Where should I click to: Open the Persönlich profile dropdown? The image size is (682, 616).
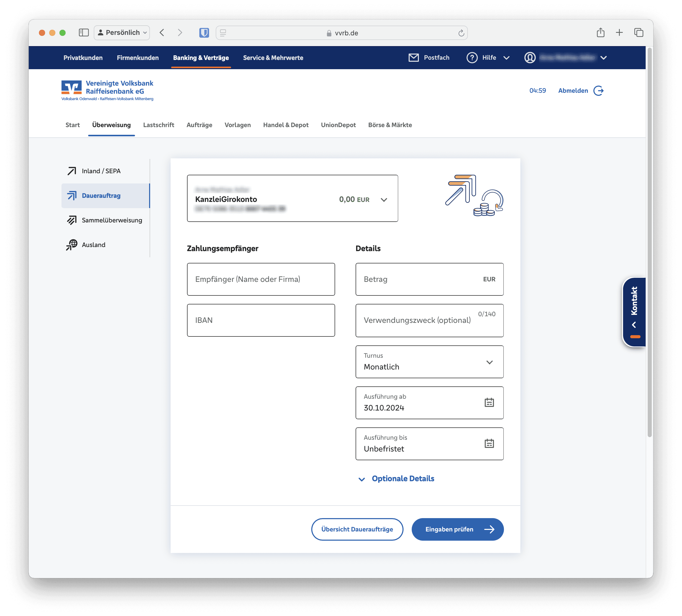(x=122, y=33)
